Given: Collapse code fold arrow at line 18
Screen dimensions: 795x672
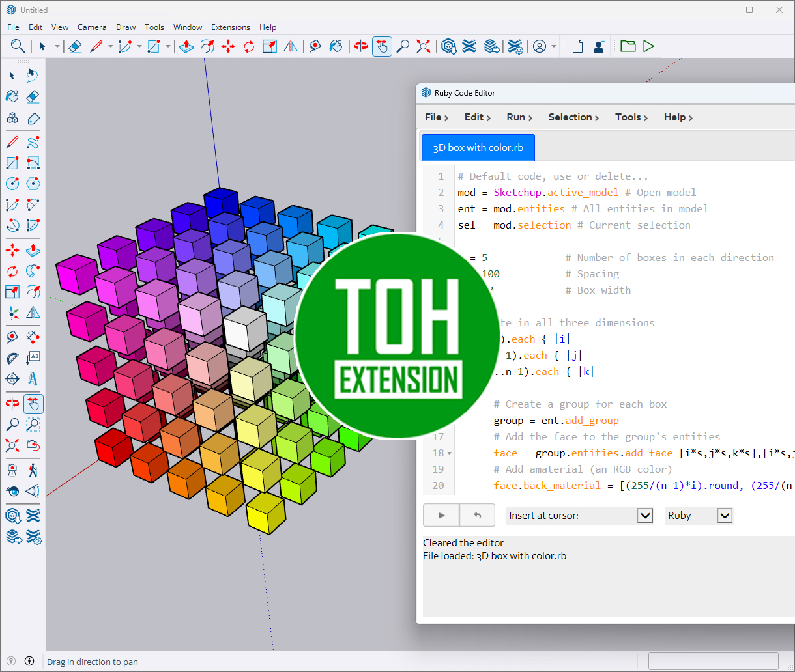Looking at the screenshot, I should coord(450,453).
